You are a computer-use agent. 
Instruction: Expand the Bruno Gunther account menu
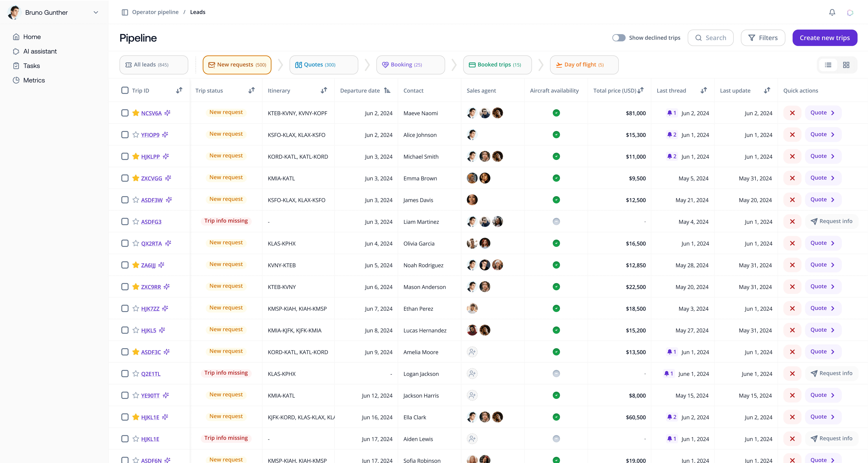click(96, 13)
